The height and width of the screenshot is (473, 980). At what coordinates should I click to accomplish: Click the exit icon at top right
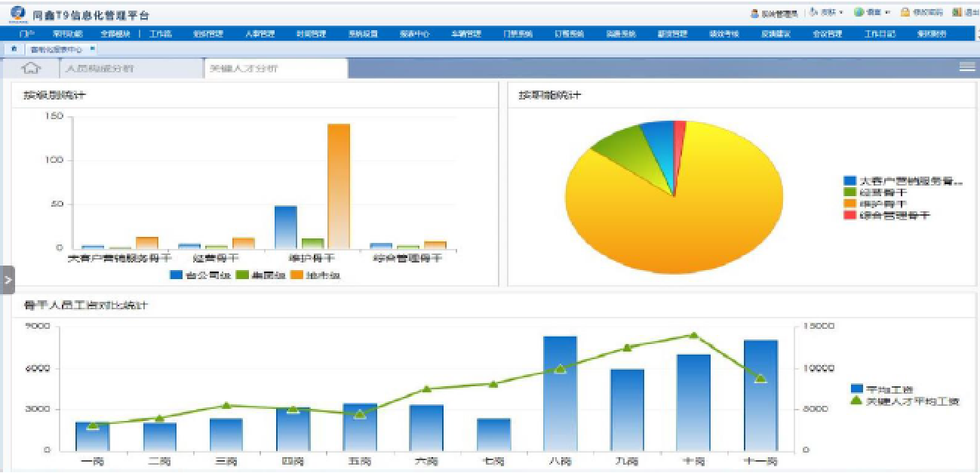point(957,13)
